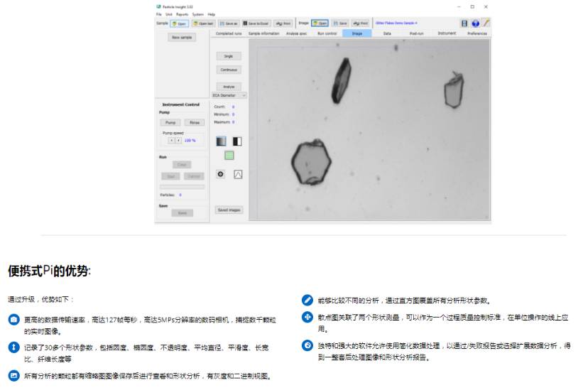
Task: Open the File menu
Action: (159, 14)
